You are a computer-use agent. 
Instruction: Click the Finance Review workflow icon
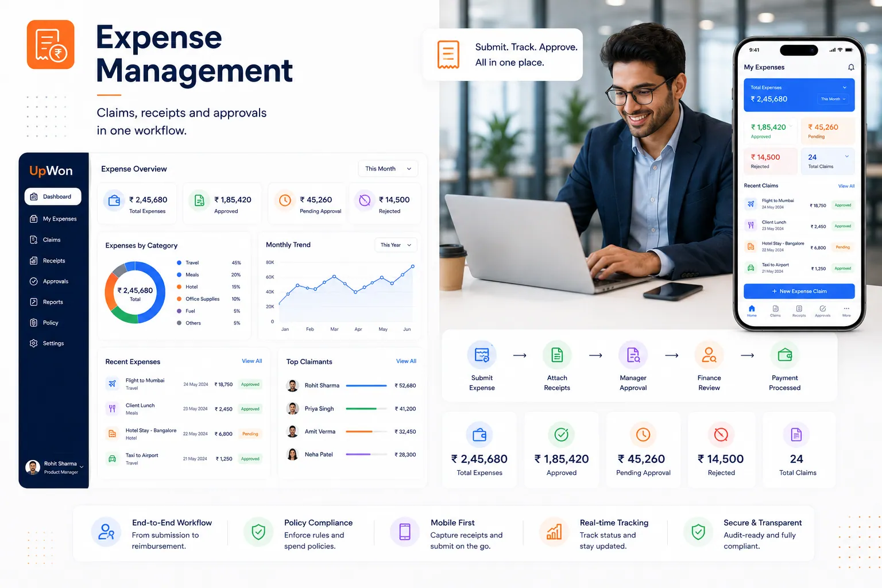[x=709, y=355]
